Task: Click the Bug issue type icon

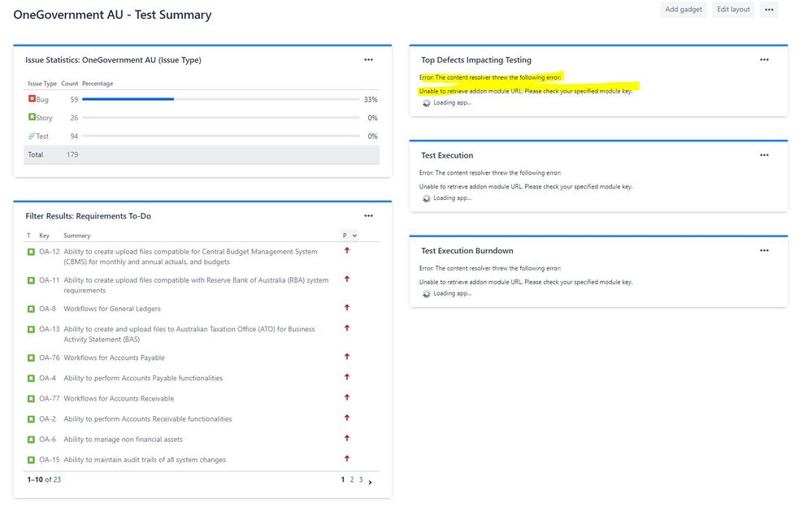Action: pyautogui.click(x=32, y=98)
